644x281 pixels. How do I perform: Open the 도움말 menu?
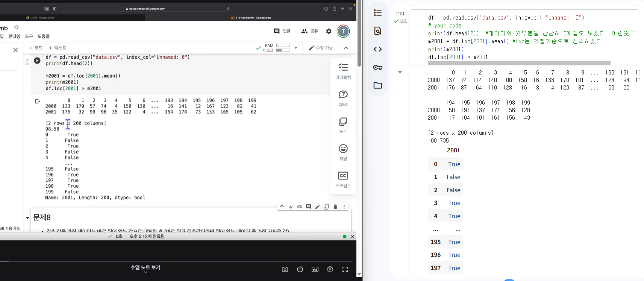pyautogui.click(x=43, y=36)
